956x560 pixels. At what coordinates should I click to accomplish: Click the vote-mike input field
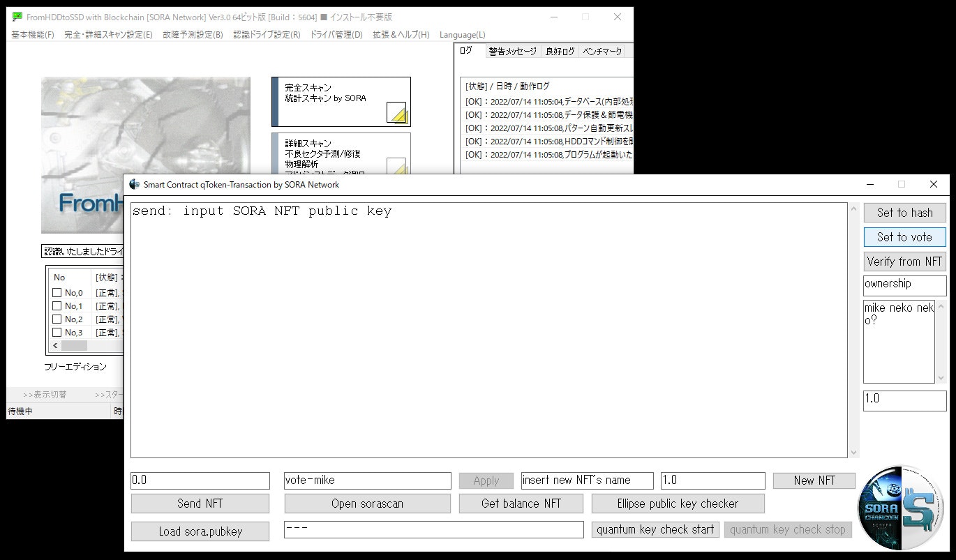click(x=367, y=480)
